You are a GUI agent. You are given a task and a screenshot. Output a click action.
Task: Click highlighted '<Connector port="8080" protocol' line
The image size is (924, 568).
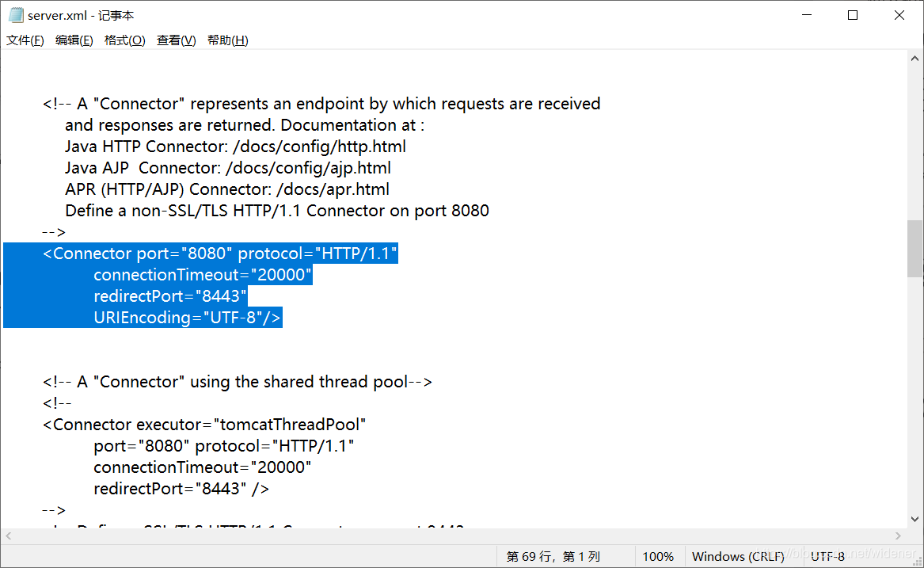tap(220, 254)
